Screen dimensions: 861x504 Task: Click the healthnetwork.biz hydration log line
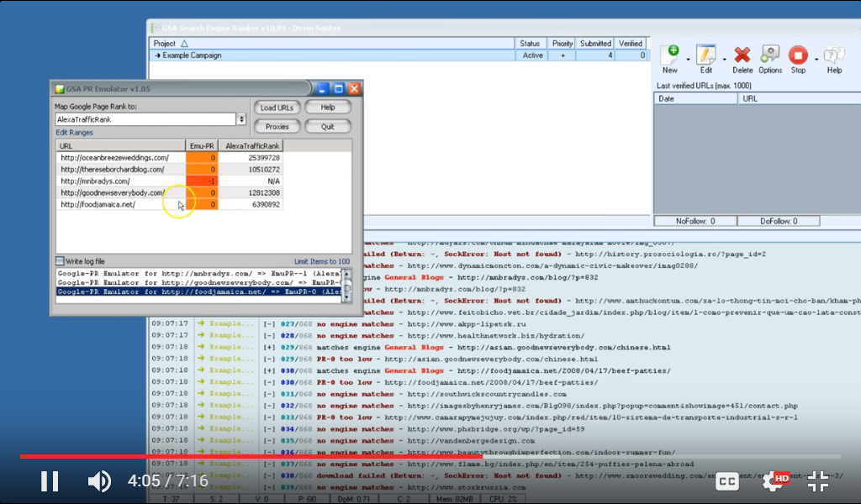[x=368, y=336]
